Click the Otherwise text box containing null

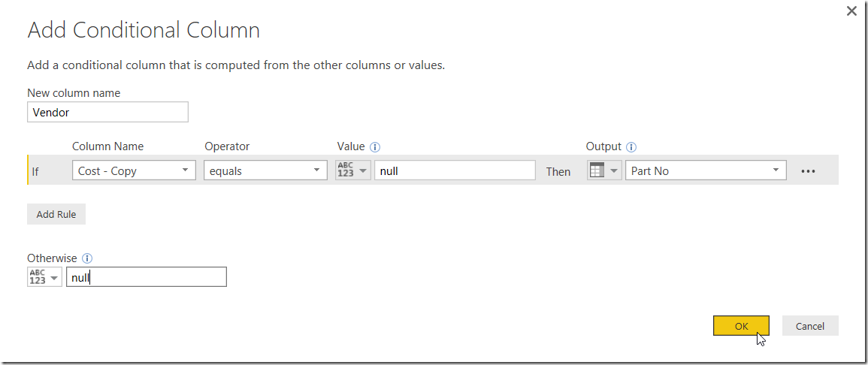146,277
